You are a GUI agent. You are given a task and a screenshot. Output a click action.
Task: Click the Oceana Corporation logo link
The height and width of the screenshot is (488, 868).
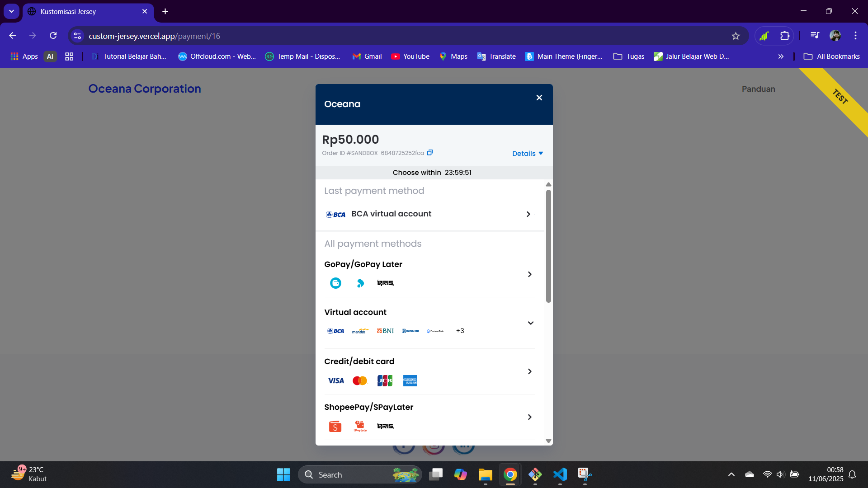pyautogui.click(x=145, y=89)
